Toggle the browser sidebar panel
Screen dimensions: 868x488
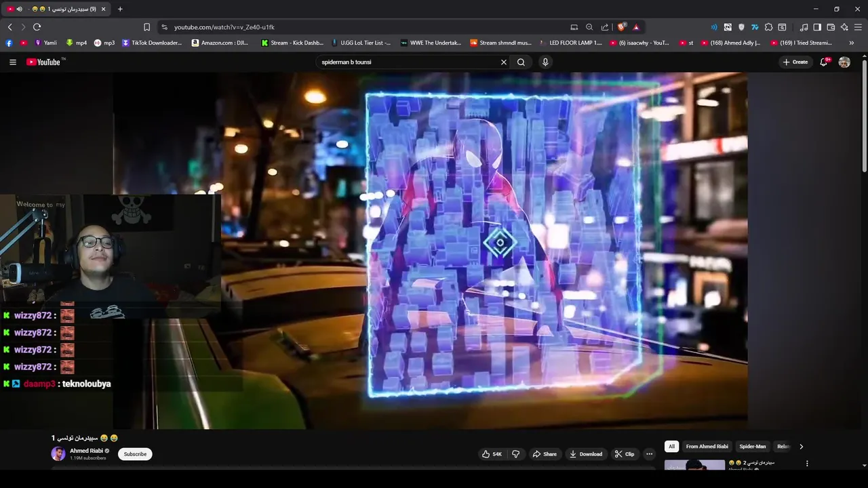(x=817, y=27)
